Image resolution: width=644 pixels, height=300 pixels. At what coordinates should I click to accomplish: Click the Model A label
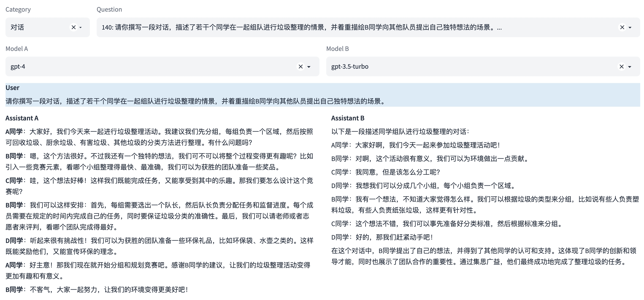16,49
